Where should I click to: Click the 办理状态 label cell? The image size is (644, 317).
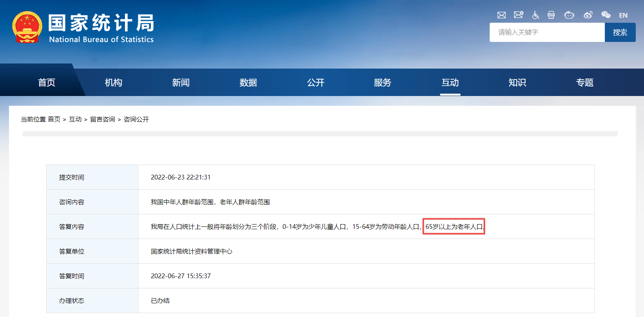[x=92, y=301]
